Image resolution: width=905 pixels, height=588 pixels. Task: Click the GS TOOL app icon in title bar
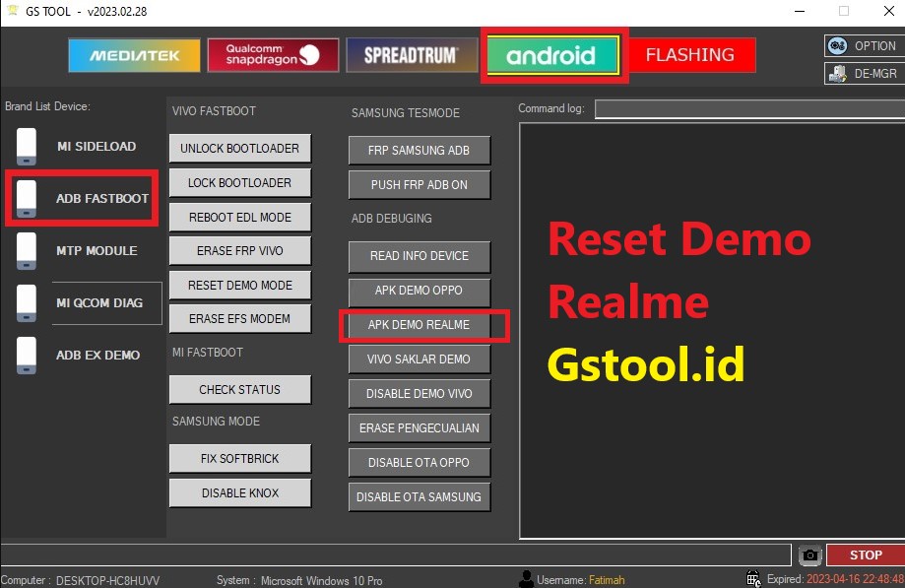click(12, 10)
